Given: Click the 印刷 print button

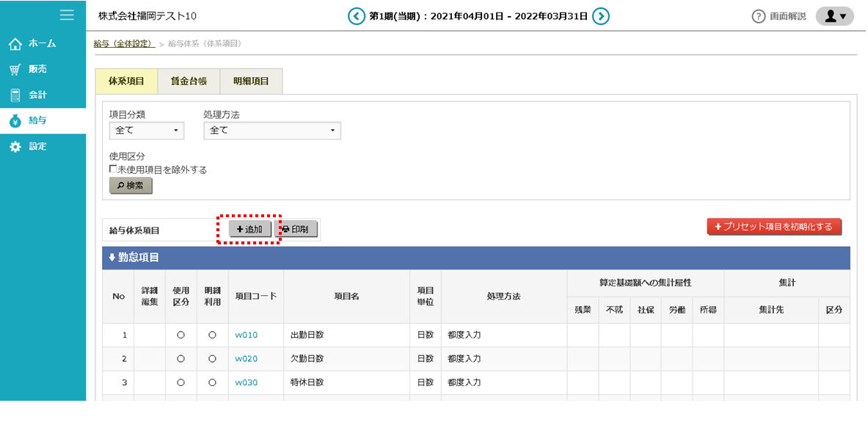Looking at the screenshot, I should [296, 229].
